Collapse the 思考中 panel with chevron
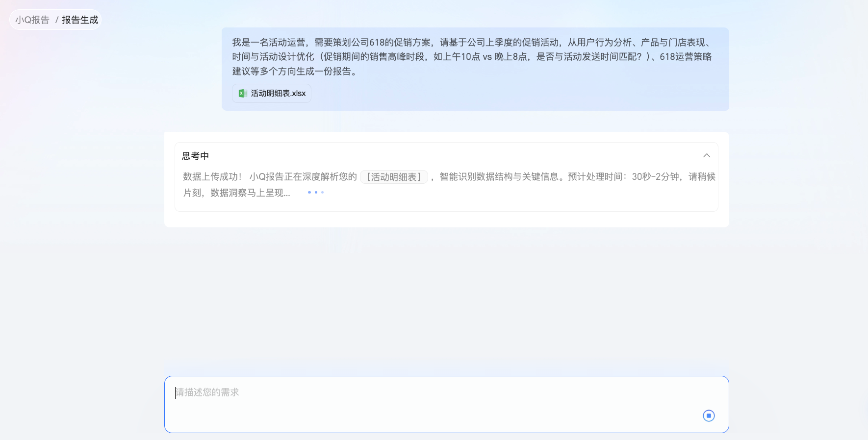 click(707, 156)
